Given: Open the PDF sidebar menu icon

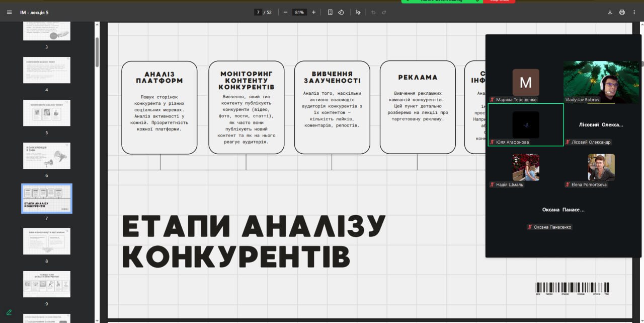Looking at the screenshot, I should pyautogui.click(x=9, y=12).
